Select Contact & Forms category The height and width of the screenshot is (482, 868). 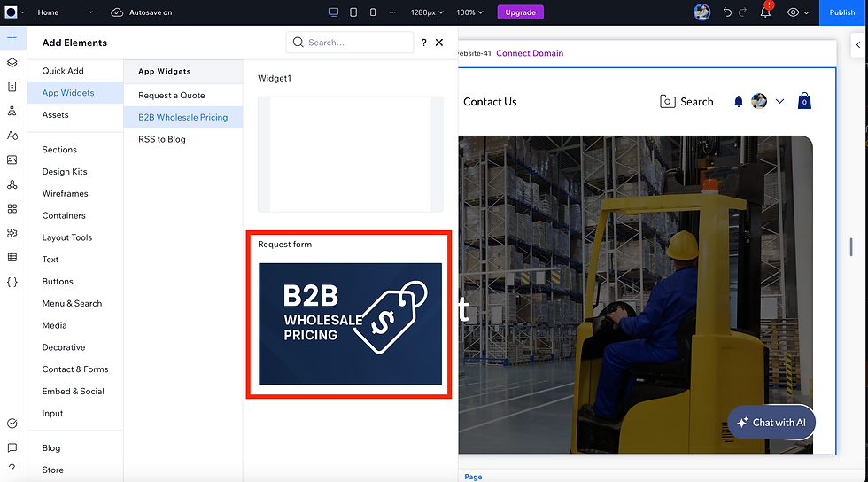click(75, 369)
